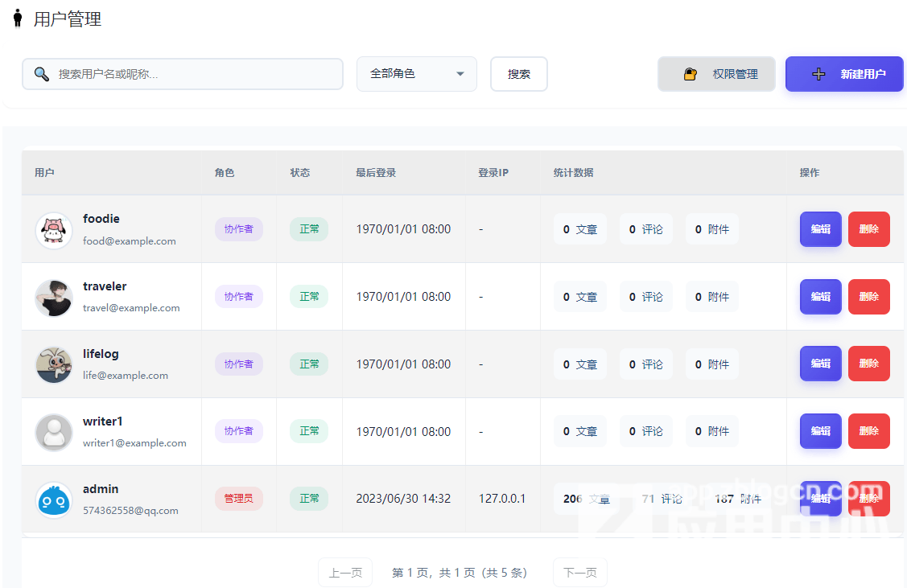The width and height of the screenshot is (907, 588).
Task: Open the 全部角色 role filter dropdown
Action: (x=416, y=74)
